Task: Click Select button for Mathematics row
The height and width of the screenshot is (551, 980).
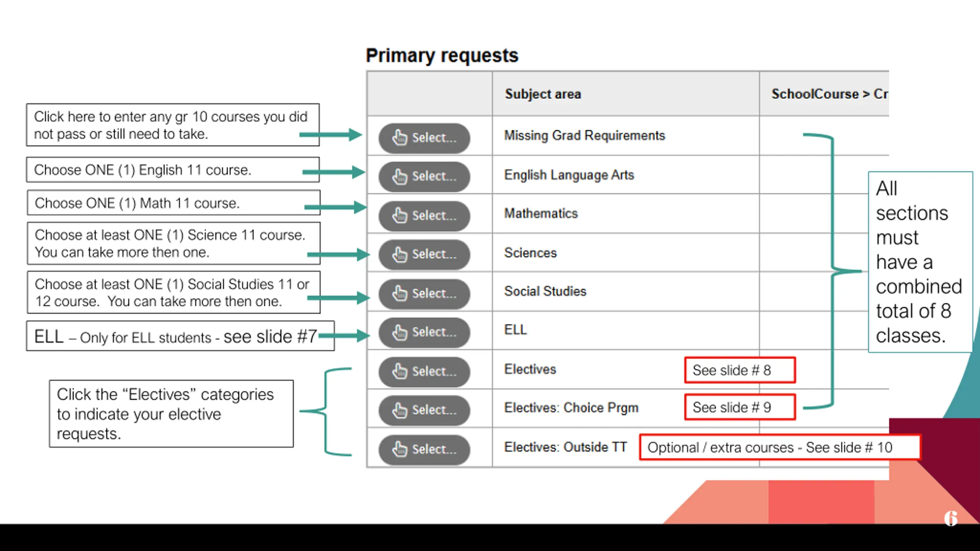Action: click(x=424, y=216)
